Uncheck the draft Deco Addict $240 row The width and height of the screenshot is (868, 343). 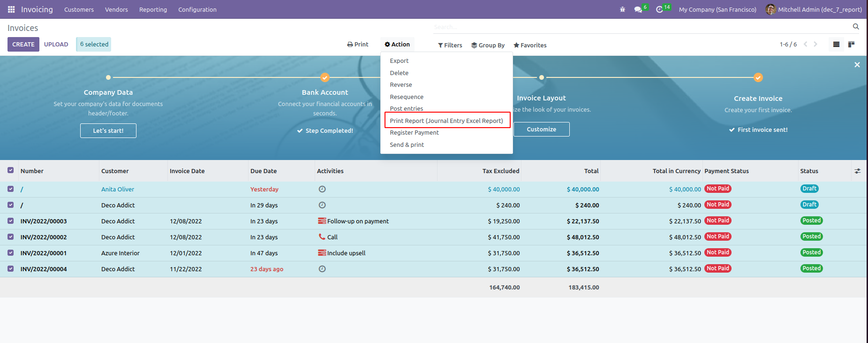[10, 205]
